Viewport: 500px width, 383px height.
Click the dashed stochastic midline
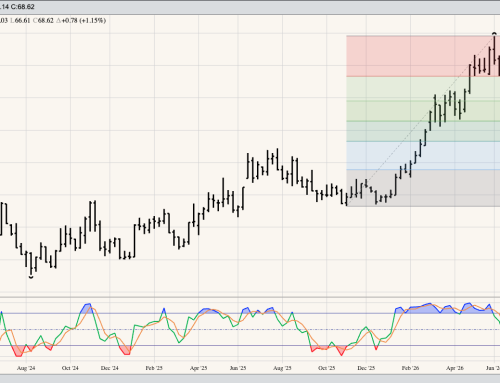pos(250,329)
